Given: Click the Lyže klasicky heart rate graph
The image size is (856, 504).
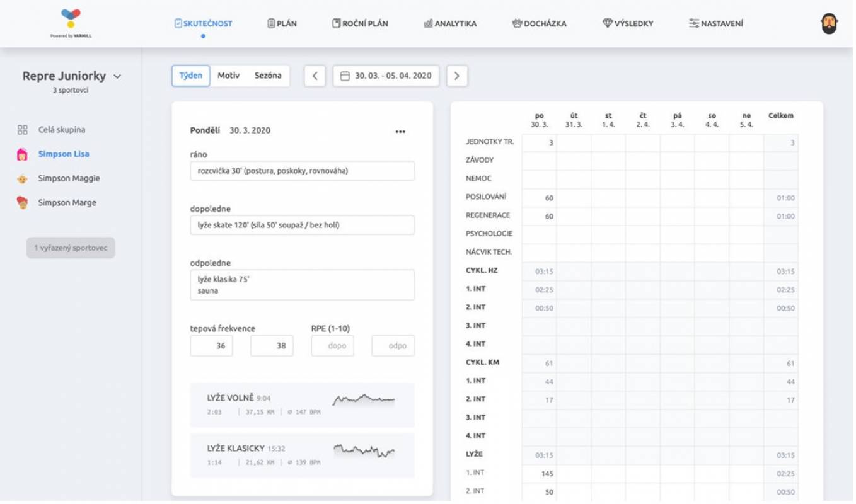Looking at the screenshot, I should pos(364,451).
